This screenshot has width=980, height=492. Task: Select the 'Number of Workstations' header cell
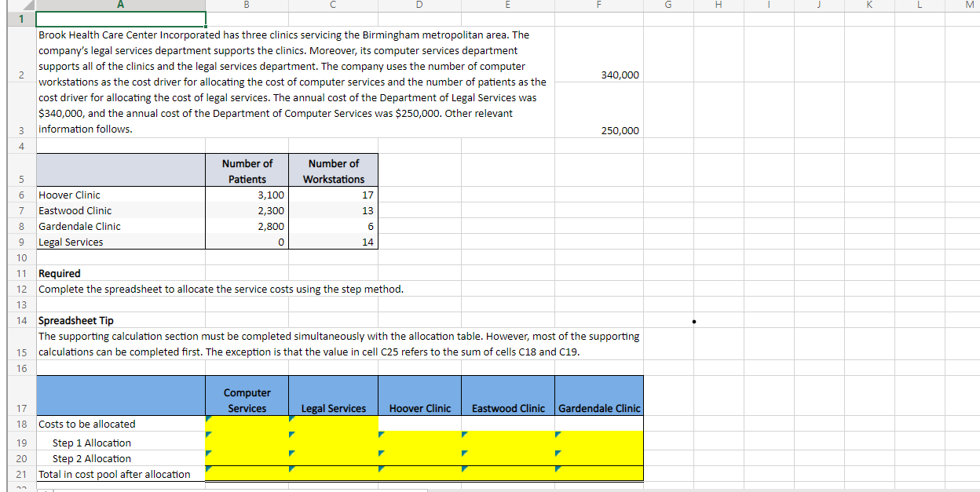point(334,170)
